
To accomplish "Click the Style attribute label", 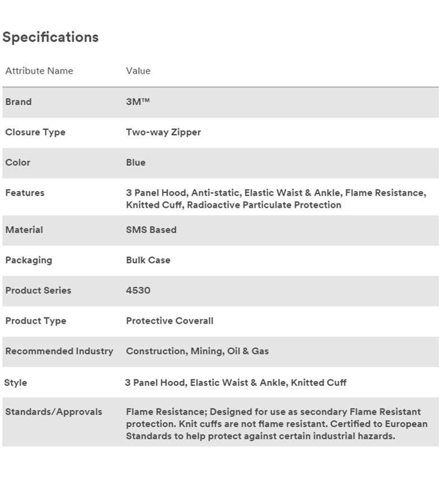I will pyautogui.click(x=16, y=383).
